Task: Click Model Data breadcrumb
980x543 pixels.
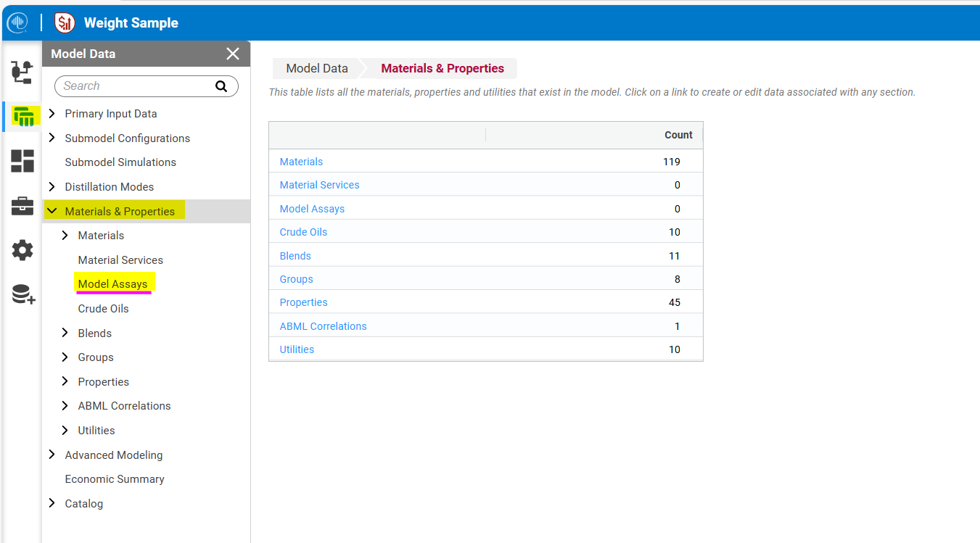Action: coord(317,68)
